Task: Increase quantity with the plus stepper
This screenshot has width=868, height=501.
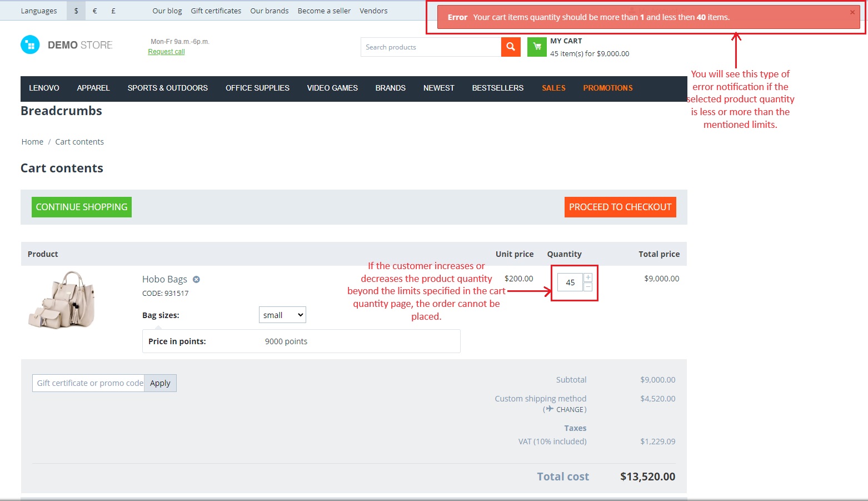Action: 588,277
